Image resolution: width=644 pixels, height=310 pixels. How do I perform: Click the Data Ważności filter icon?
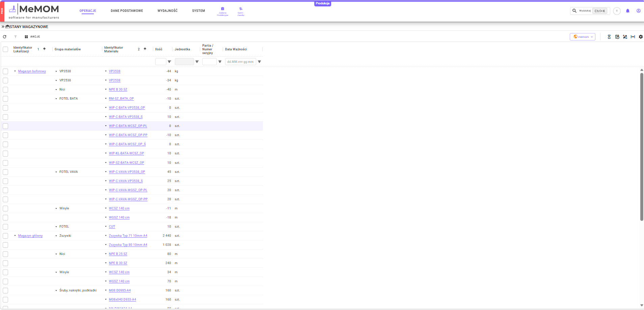tap(260, 62)
